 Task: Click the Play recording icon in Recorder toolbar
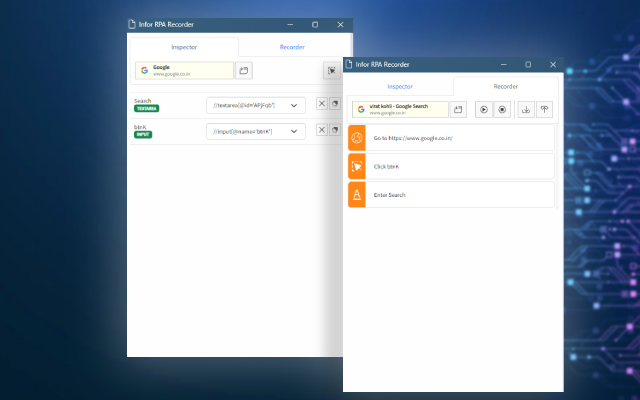(484, 109)
